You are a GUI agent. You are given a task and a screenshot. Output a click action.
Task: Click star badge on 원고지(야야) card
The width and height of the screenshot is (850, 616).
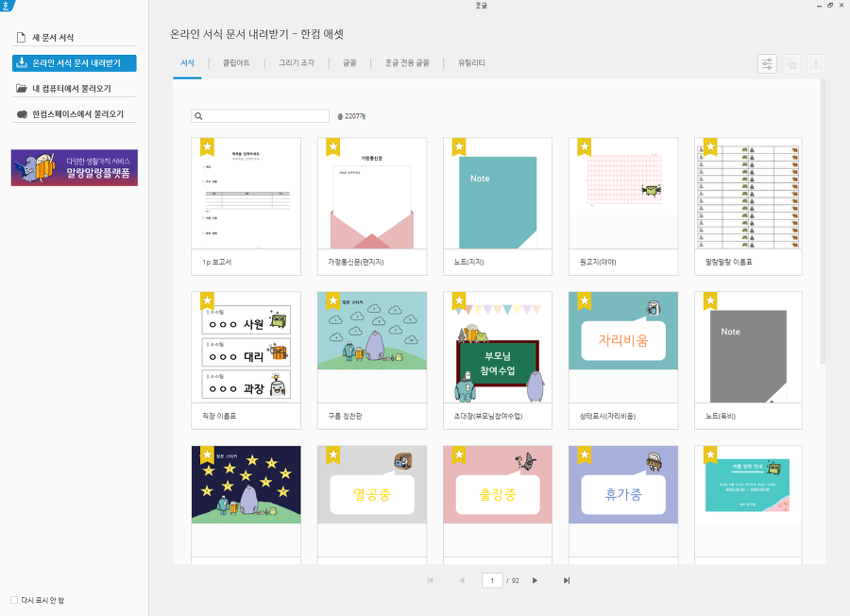pos(585,146)
